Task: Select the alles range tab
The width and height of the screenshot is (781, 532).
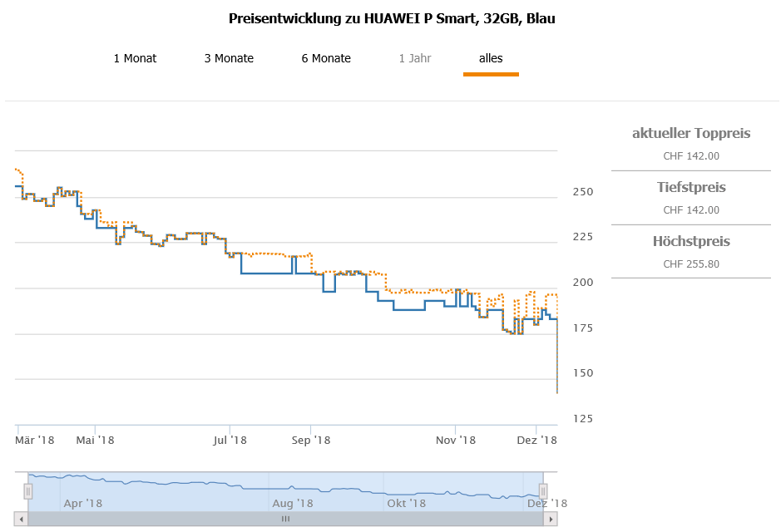Action: coord(491,58)
